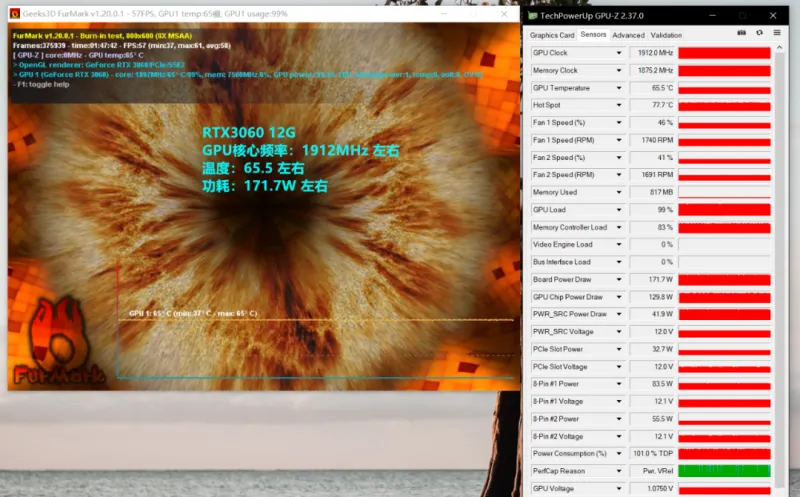Click the GPU-Z sensor list scrollbar thumb
The image size is (800, 497).
[779, 268]
